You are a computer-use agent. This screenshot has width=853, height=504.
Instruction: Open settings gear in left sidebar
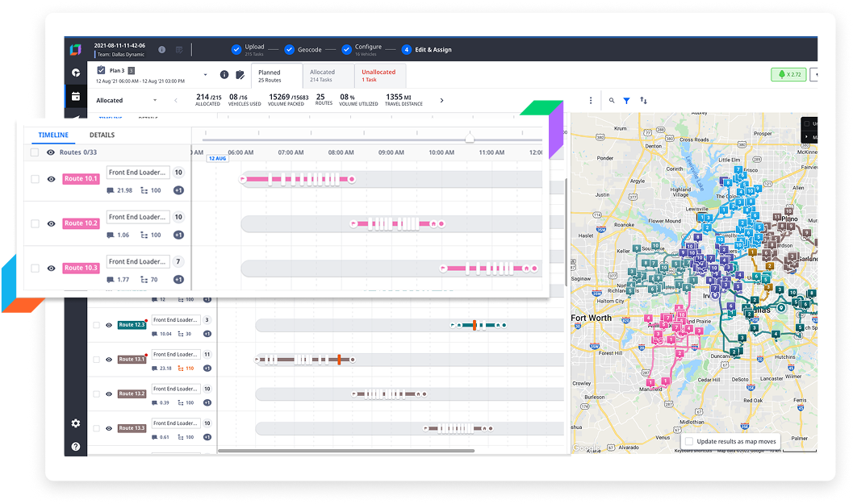click(x=76, y=423)
